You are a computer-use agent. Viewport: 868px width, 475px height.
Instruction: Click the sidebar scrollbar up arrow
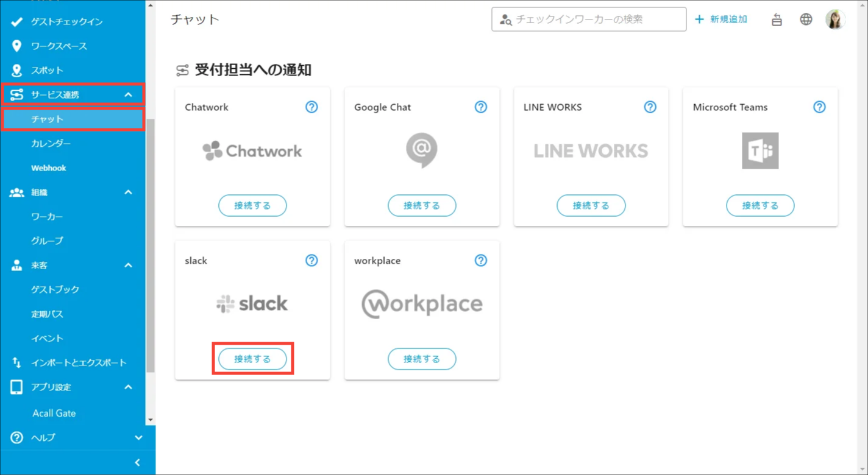click(x=151, y=5)
